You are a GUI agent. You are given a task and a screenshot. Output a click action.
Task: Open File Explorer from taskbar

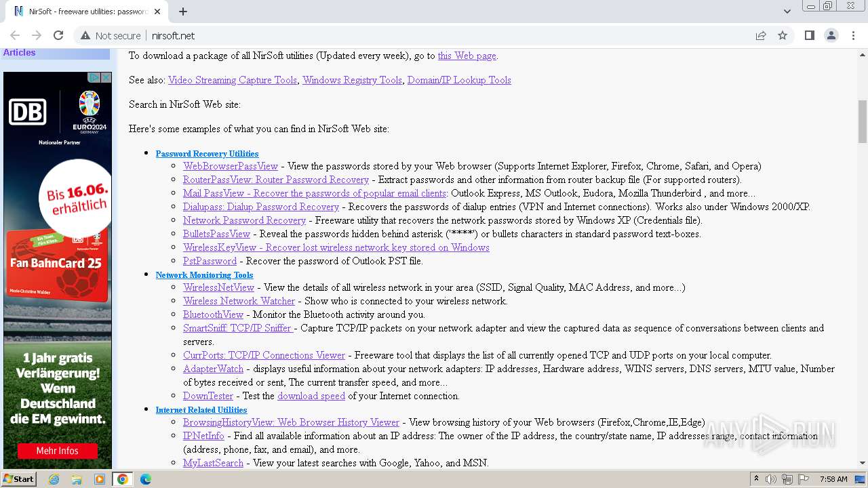[x=77, y=479]
